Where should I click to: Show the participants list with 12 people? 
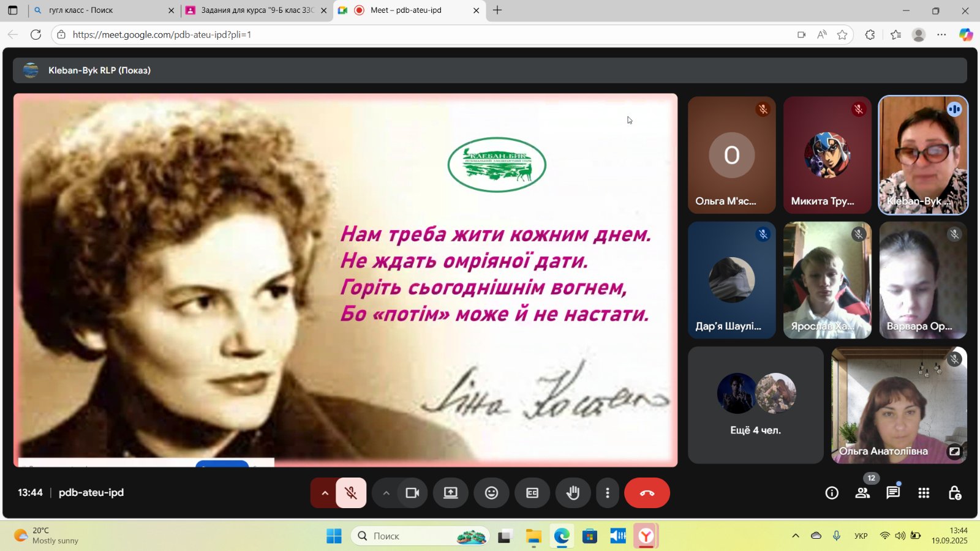(x=862, y=493)
